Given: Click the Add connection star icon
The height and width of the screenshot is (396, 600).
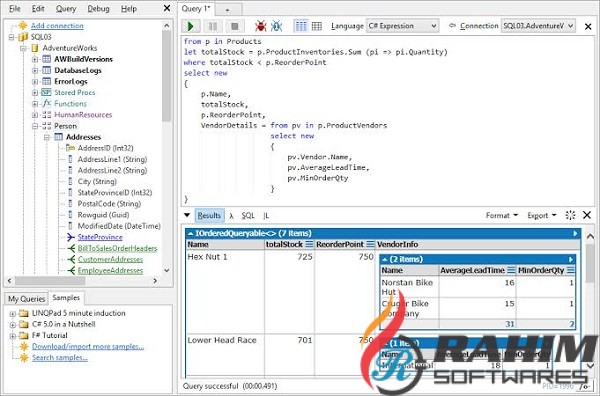Looking at the screenshot, I should 23,26.
